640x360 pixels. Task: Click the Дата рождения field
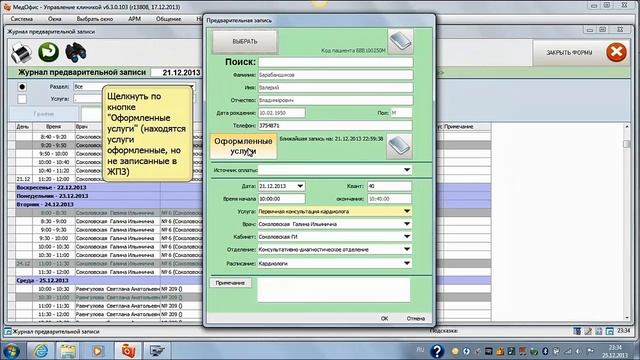(x=281, y=113)
